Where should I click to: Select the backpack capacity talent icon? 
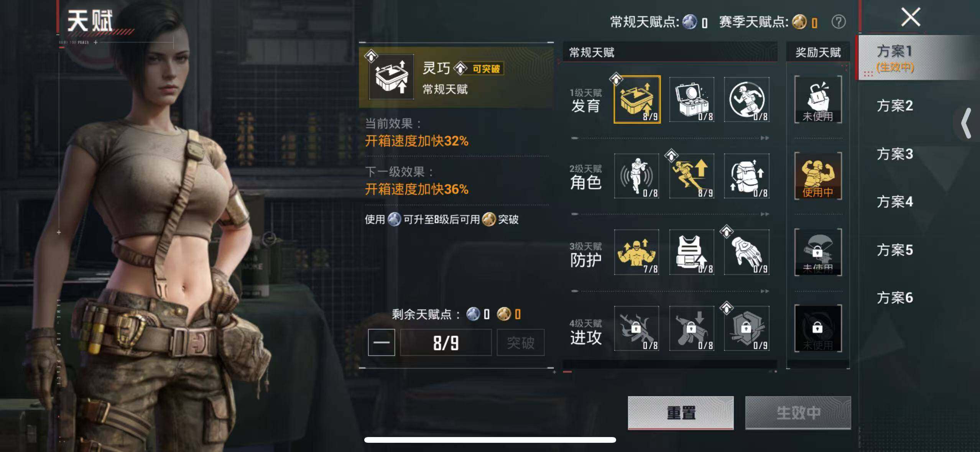click(x=747, y=176)
